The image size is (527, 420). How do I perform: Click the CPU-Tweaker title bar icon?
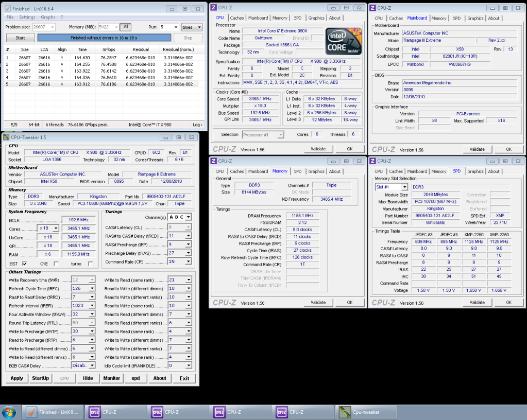(x=7, y=137)
